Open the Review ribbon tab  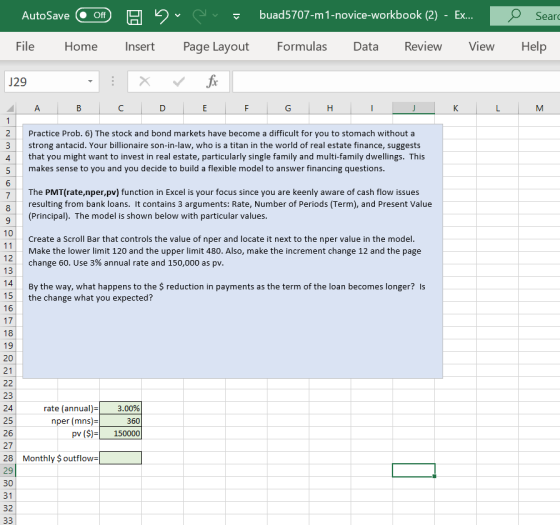tap(423, 46)
